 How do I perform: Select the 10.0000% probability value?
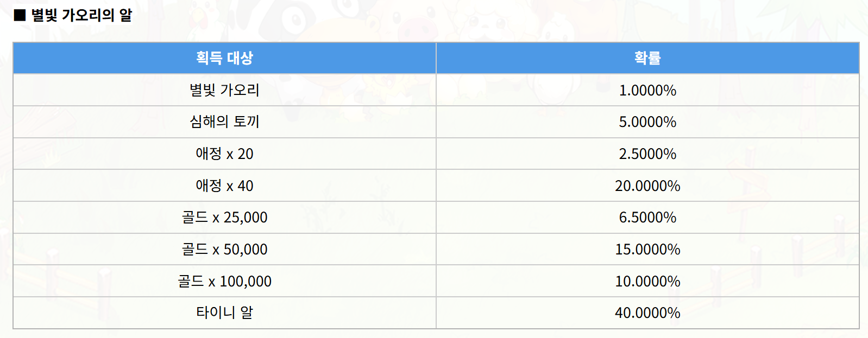coord(647,281)
